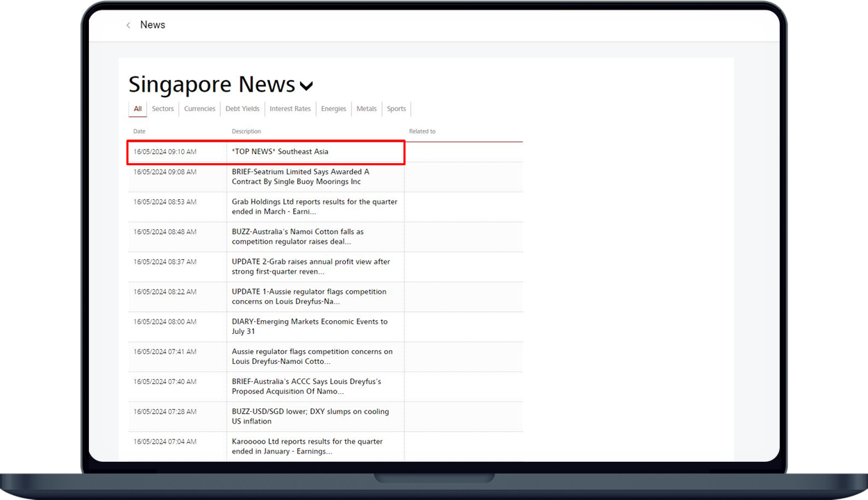Click the Singapore News heading text
This screenshot has width=868, height=500.
click(x=212, y=84)
